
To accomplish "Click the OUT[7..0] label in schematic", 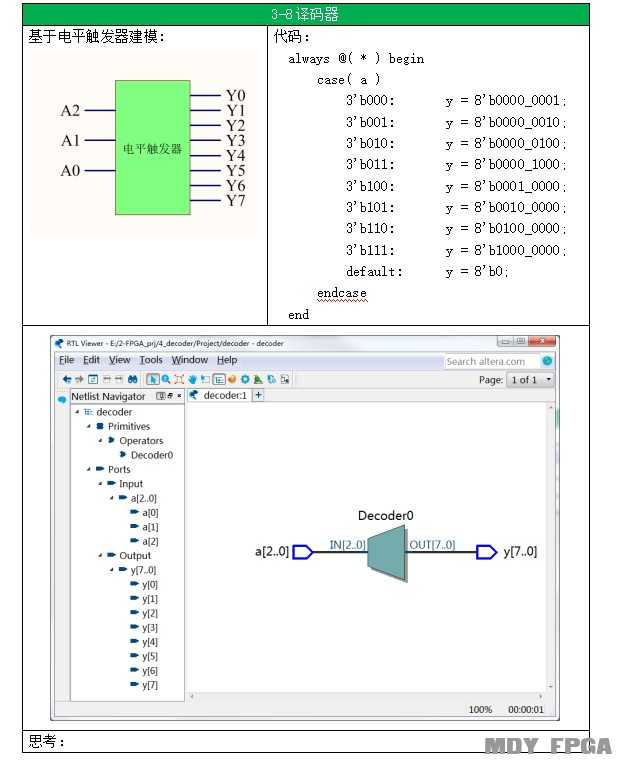I will (x=432, y=545).
